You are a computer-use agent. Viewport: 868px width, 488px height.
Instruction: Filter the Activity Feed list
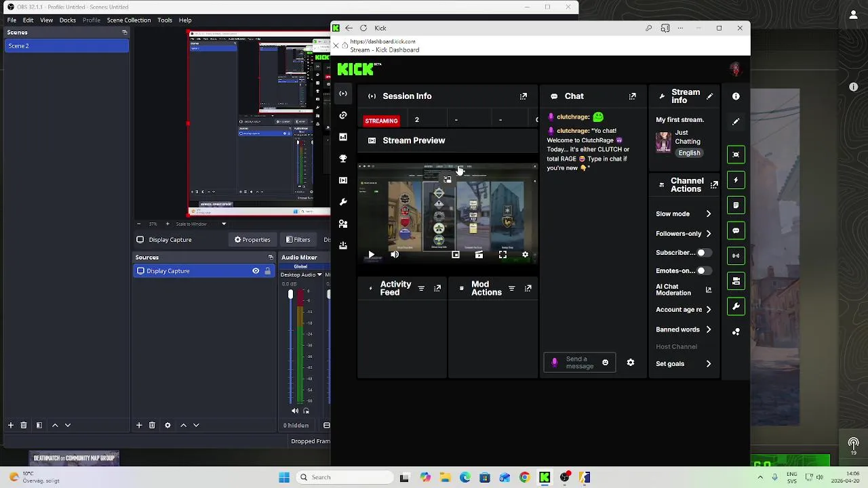(421, 288)
